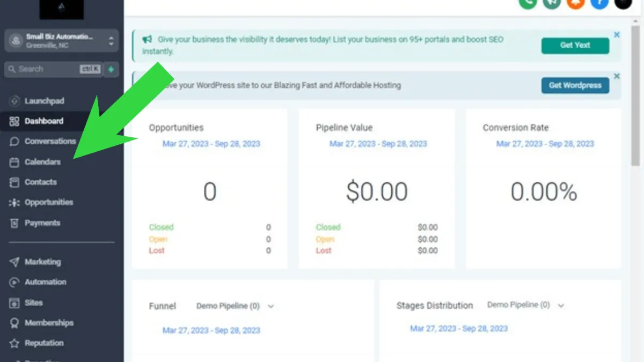Image resolution: width=644 pixels, height=362 pixels.
Task: Click the Payments receipt icon
Action: pos(14,223)
